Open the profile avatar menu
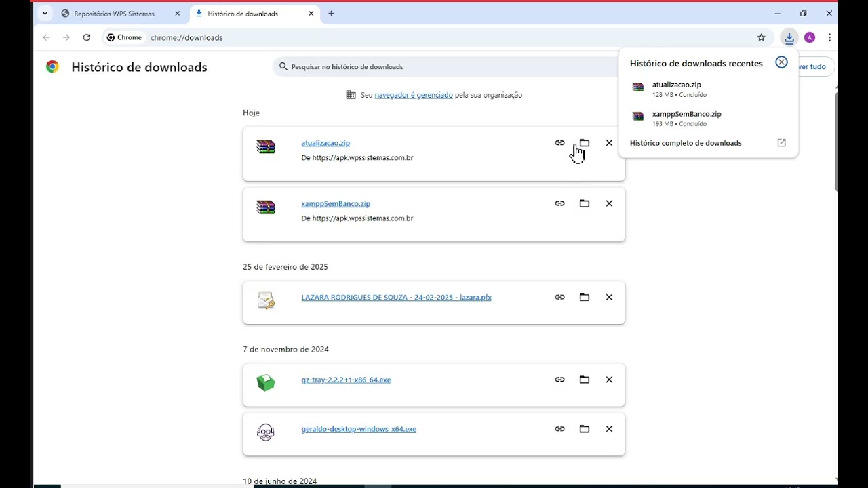This screenshot has width=868, height=488. pyautogui.click(x=810, y=37)
